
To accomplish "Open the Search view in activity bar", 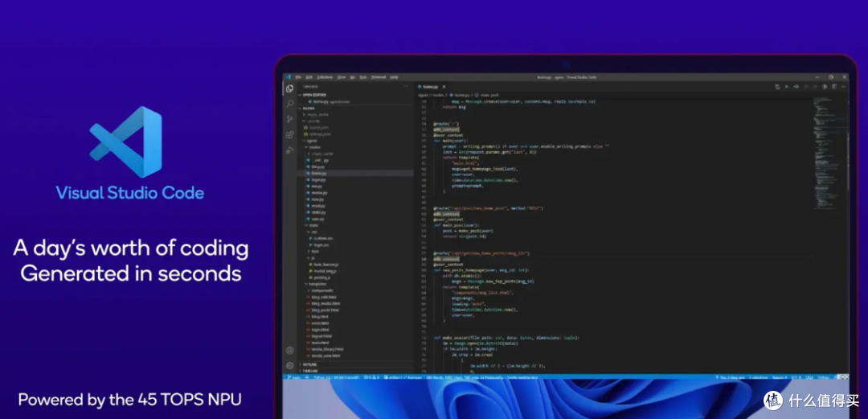I will (x=289, y=104).
